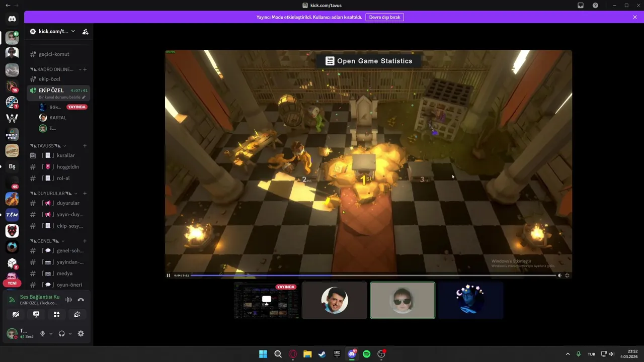Select EKİP ÖZEL voice channel

58,93
